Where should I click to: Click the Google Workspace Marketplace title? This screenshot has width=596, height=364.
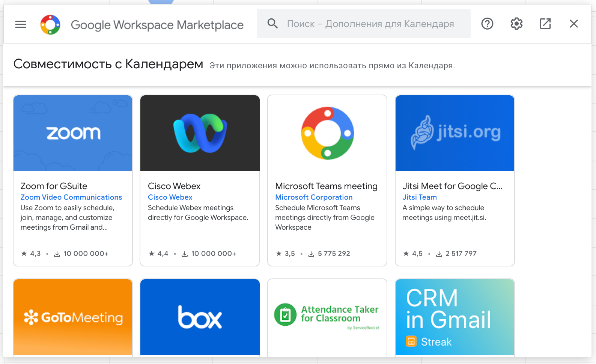157,25
